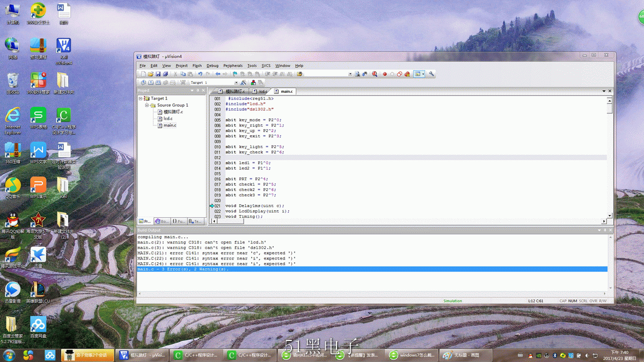Insert a bookmark with flag icon

(x=235, y=74)
